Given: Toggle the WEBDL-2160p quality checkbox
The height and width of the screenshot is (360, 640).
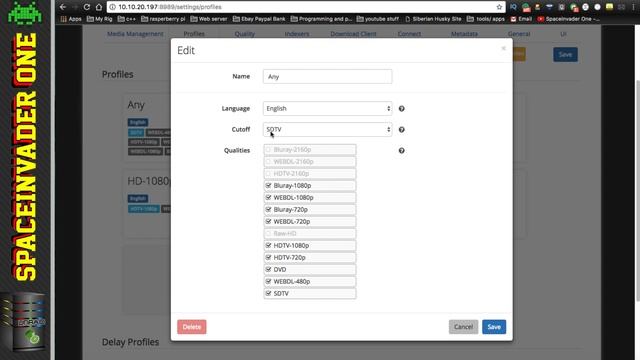Looking at the screenshot, I should click(x=268, y=162).
